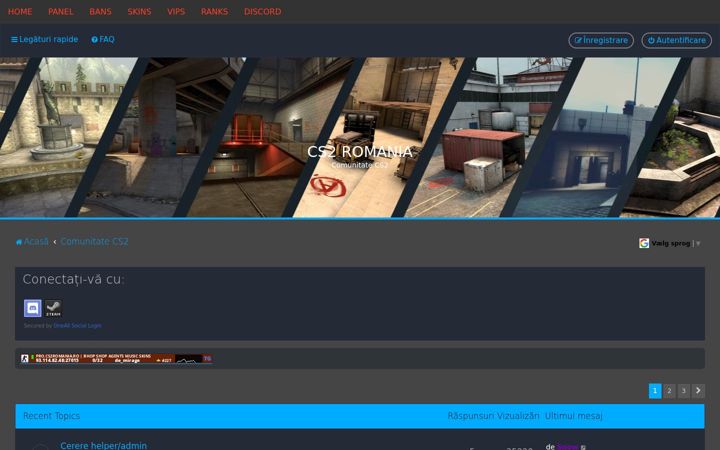Open the RANKS page
The width and height of the screenshot is (720, 450).
214,12
